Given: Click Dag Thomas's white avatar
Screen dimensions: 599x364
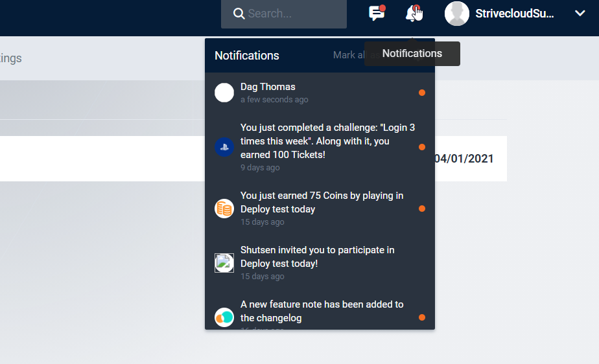Looking at the screenshot, I should pyautogui.click(x=224, y=93).
